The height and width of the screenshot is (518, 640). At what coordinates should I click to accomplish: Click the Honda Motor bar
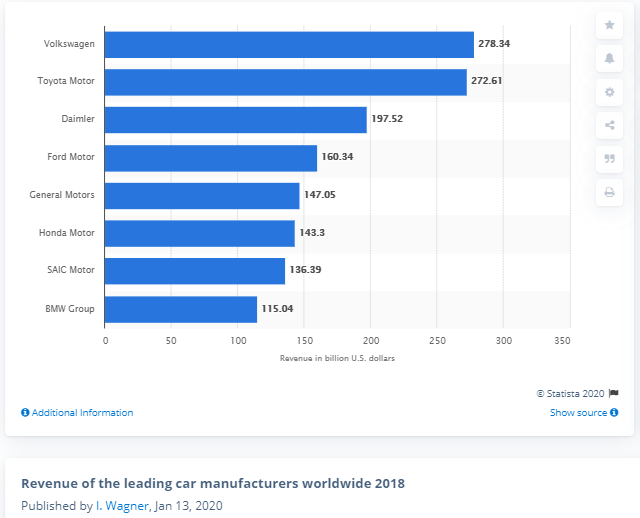200,233
